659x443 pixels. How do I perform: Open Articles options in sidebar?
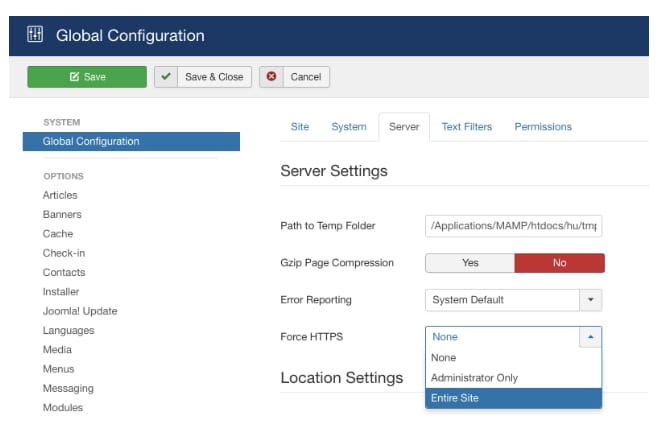(x=60, y=195)
